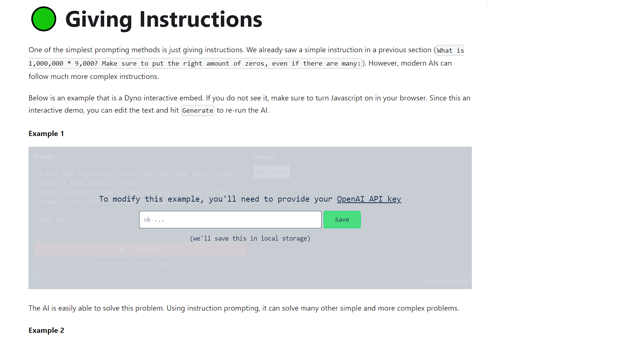644x341 pixels.
Task: Click the temperature icon labeled 0
Action: [162, 264]
